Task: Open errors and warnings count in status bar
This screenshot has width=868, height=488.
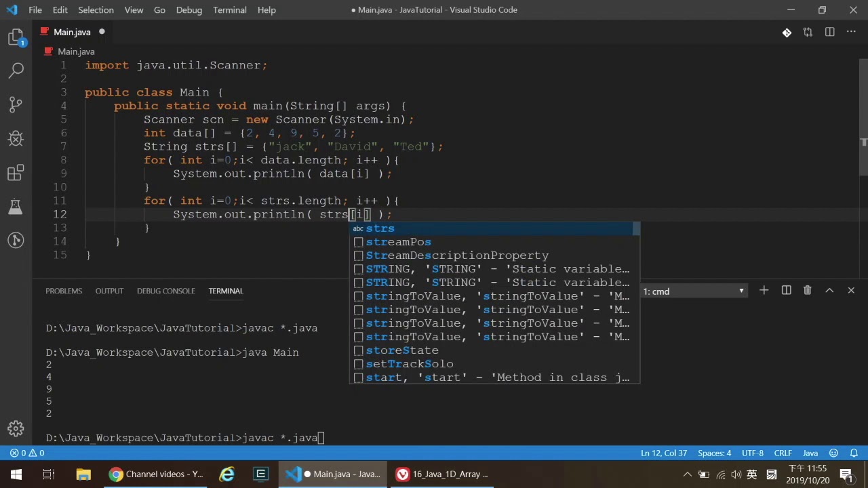Action: [27, 453]
